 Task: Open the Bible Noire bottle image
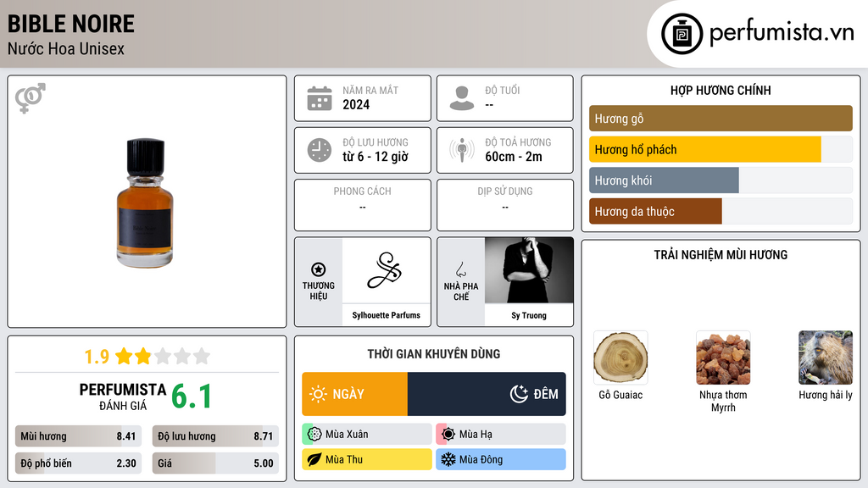tap(145, 203)
